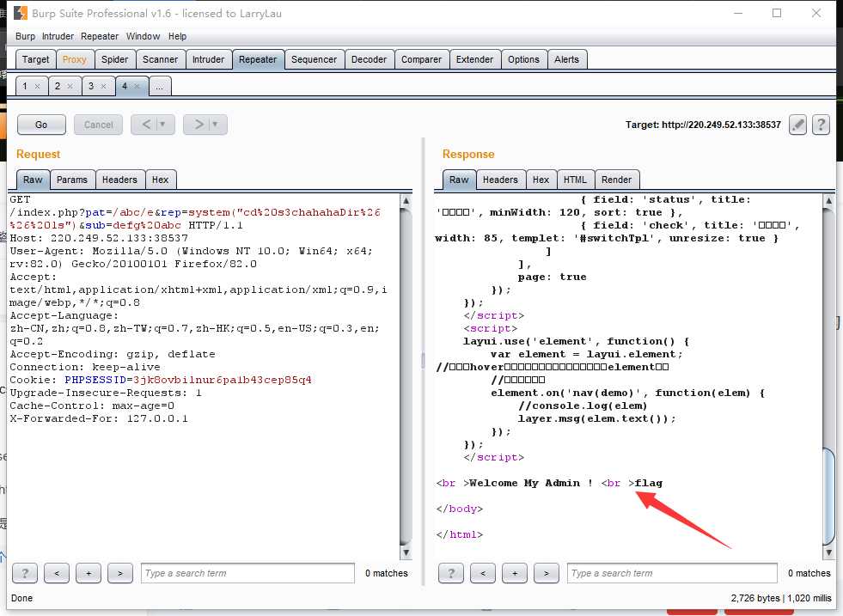Close Repeater tab 3 with its x

[x=103, y=86]
